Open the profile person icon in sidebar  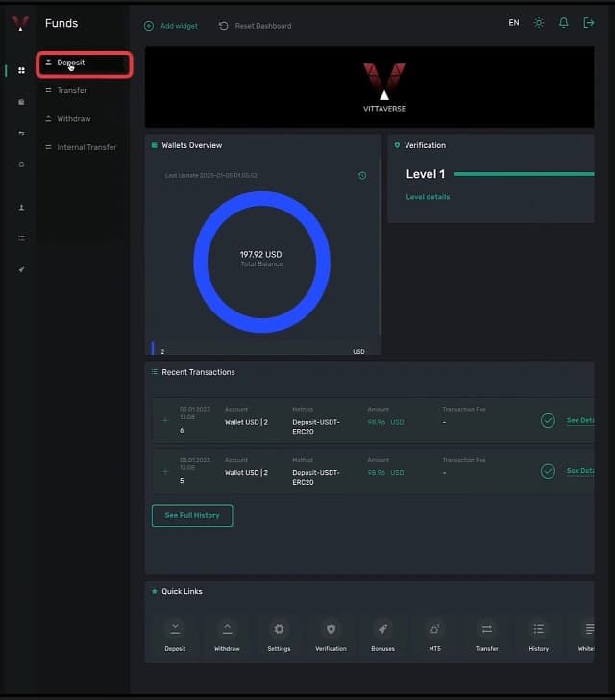[x=21, y=208]
